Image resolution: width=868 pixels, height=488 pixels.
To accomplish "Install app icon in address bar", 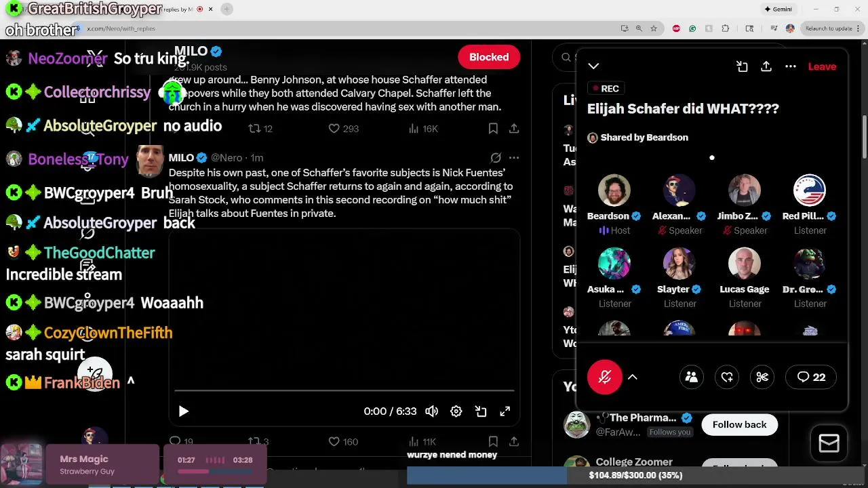I will pos(625,28).
